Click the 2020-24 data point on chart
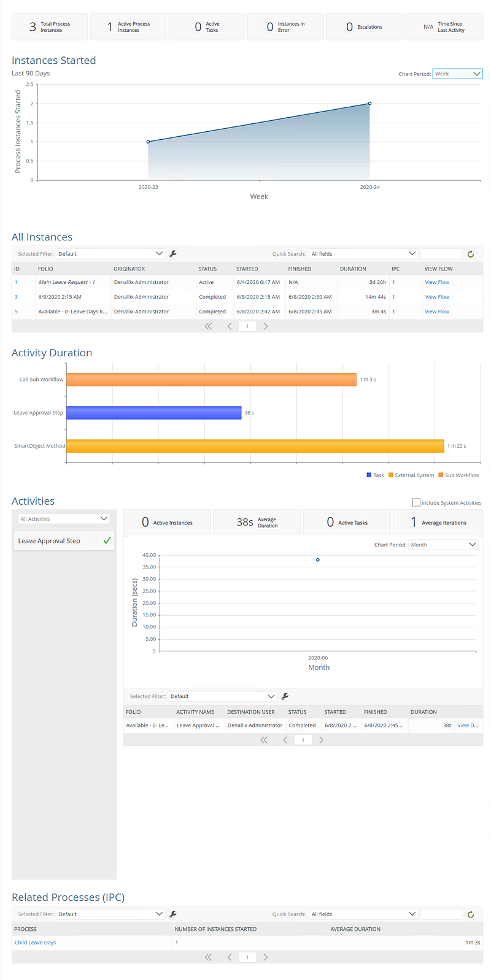Screen dimensions: 491x980 point(369,104)
